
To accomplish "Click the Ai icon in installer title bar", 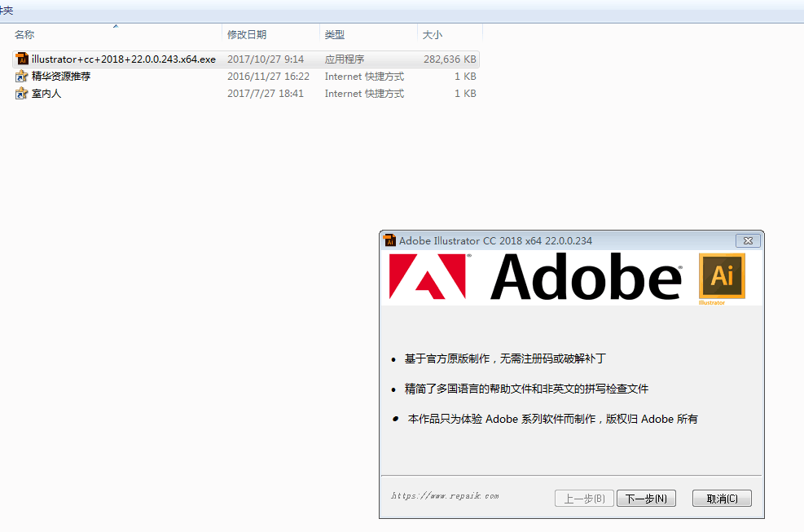I will (389, 240).
